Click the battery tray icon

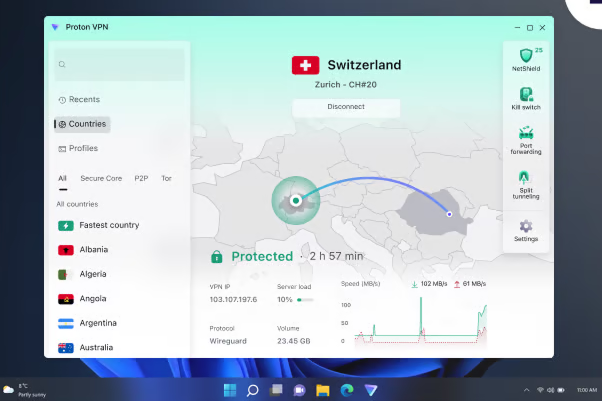[561, 390]
